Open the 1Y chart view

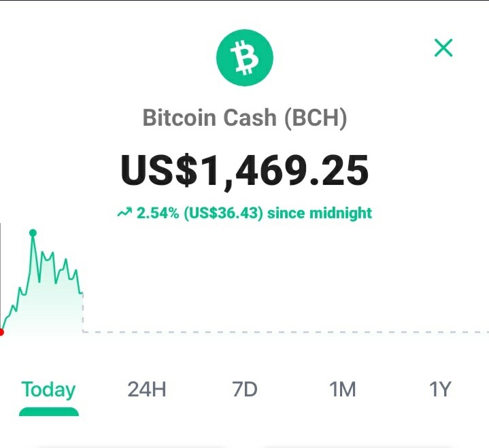click(440, 390)
